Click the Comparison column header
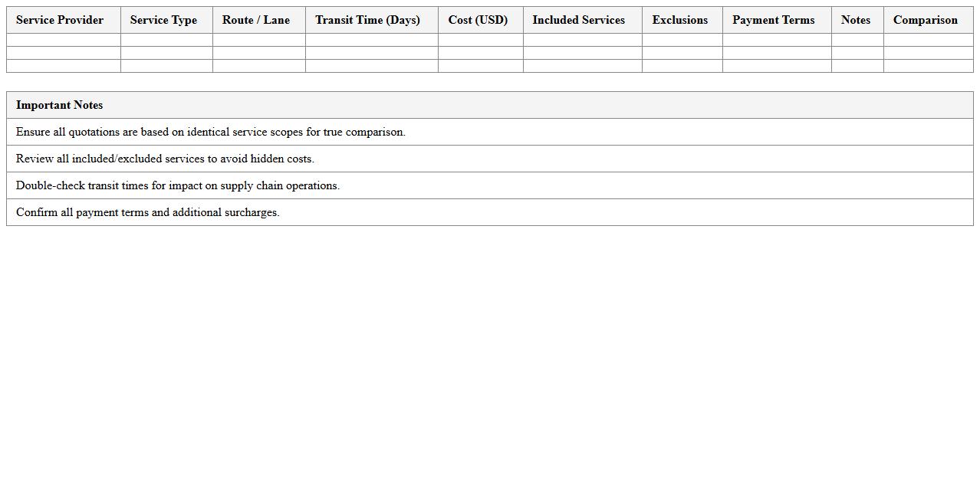 [925, 20]
